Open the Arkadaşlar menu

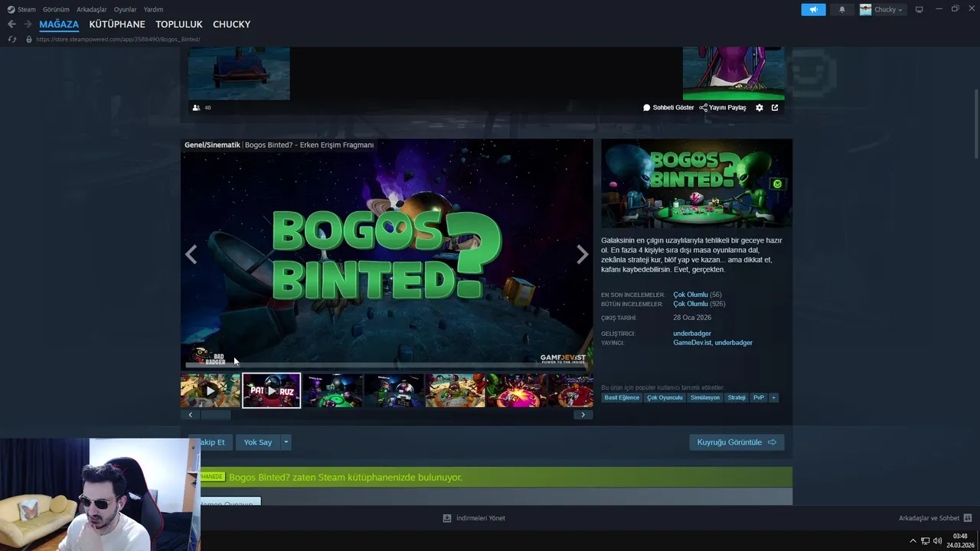click(92, 9)
